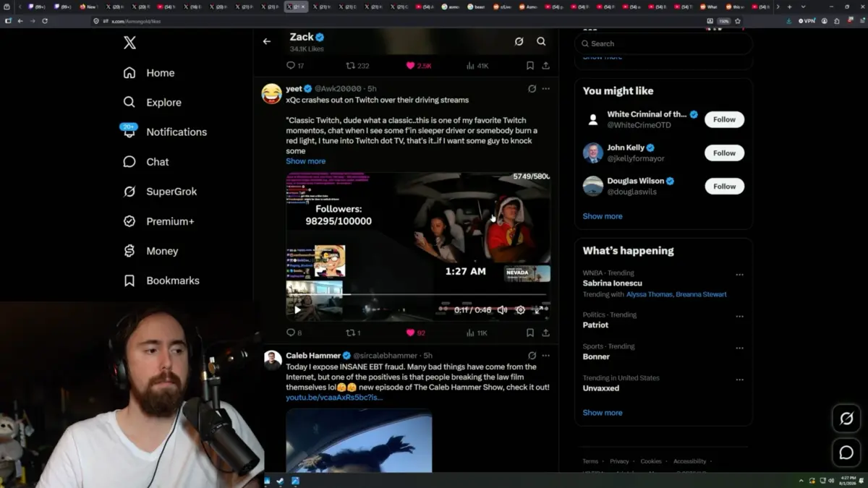Unlike yeet's post with 92 likes

(x=416, y=333)
